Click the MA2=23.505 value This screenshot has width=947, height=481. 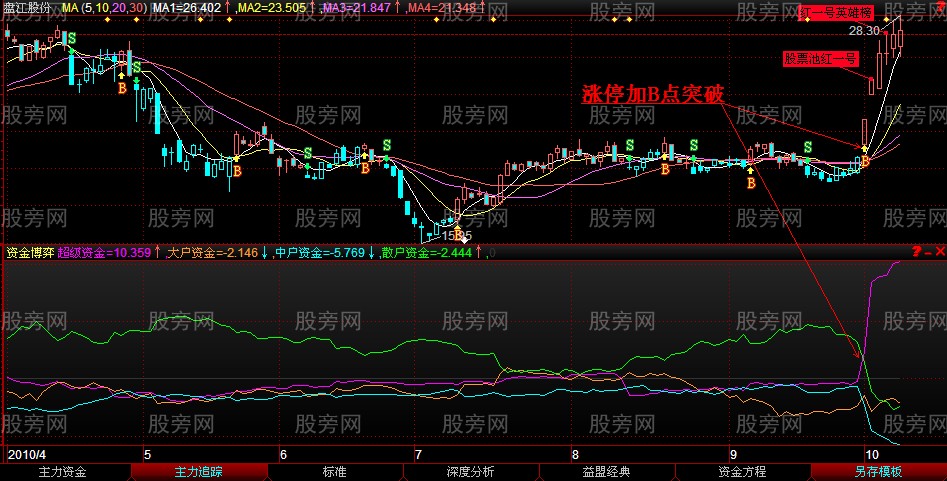(x=271, y=7)
